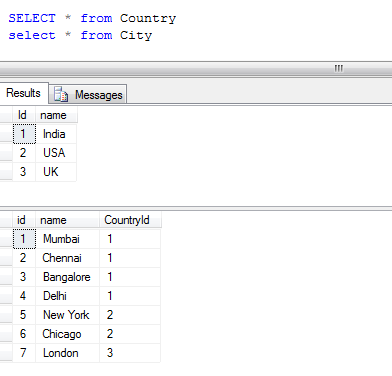Click from keyword before City
The width and height of the screenshot is (392, 376).
tap(96, 35)
